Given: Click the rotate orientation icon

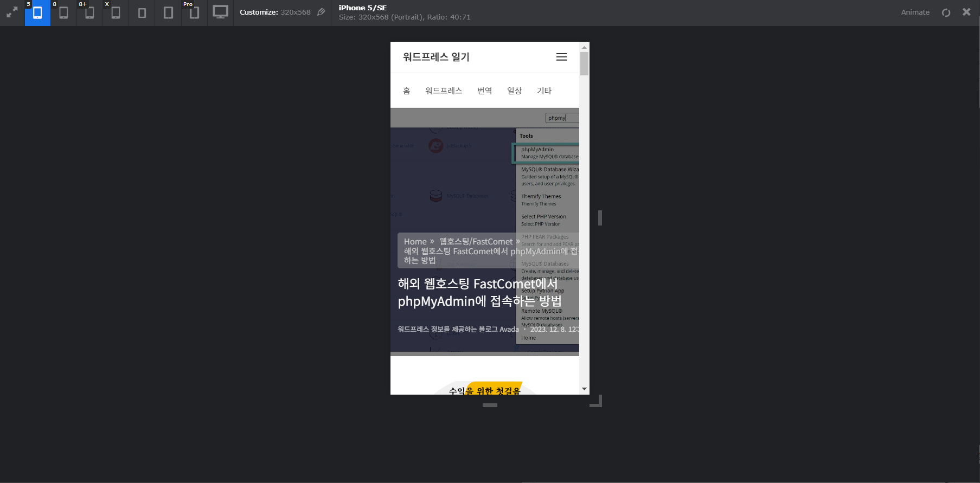Looking at the screenshot, I should pos(946,12).
